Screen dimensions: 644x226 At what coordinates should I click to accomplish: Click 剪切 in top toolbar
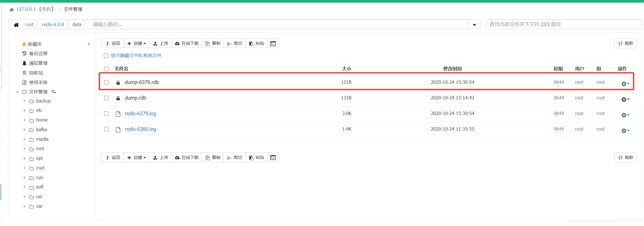[235, 43]
